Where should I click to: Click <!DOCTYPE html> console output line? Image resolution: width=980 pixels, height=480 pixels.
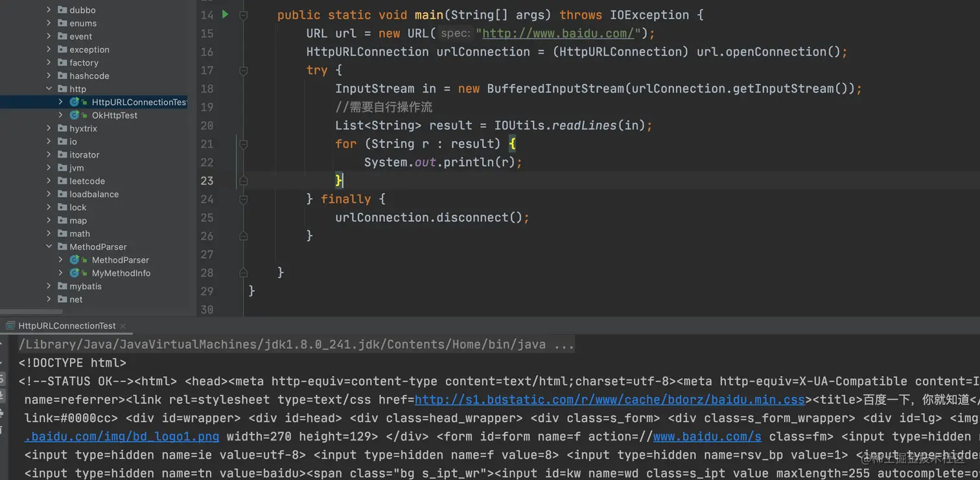[73, 363]
